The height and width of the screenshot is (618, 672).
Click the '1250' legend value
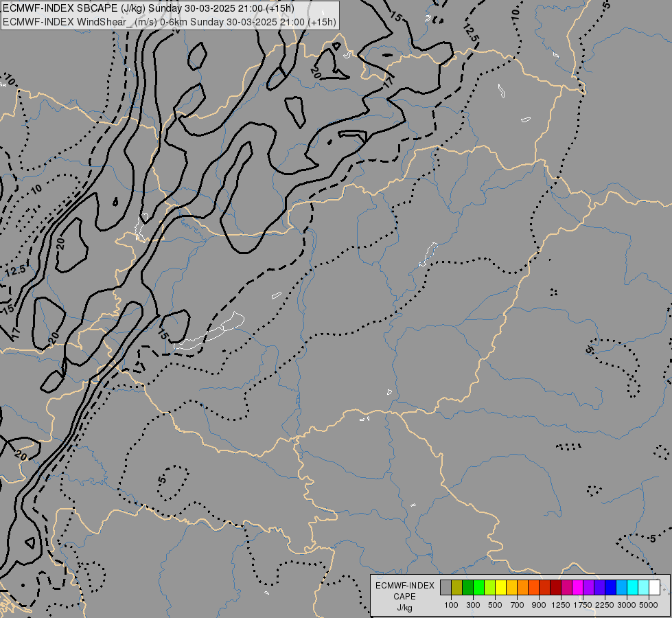pyautogui.click(x=561, y=605)
